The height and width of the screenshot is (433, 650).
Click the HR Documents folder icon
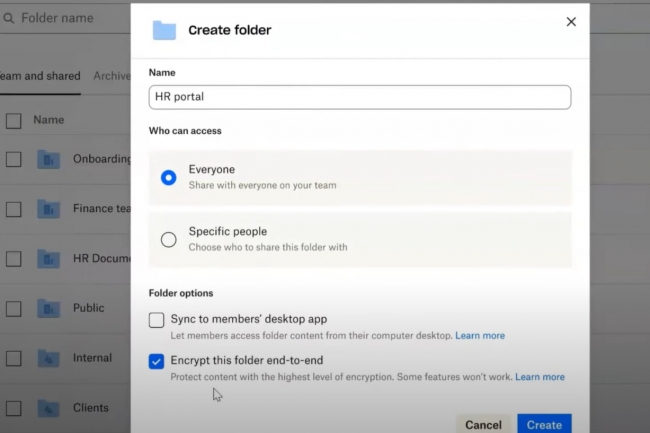point(48,259)
